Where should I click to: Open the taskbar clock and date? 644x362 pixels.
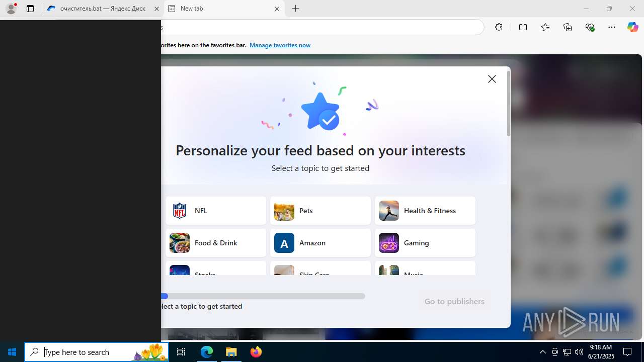pyautogui.click(x=602, y=352)
